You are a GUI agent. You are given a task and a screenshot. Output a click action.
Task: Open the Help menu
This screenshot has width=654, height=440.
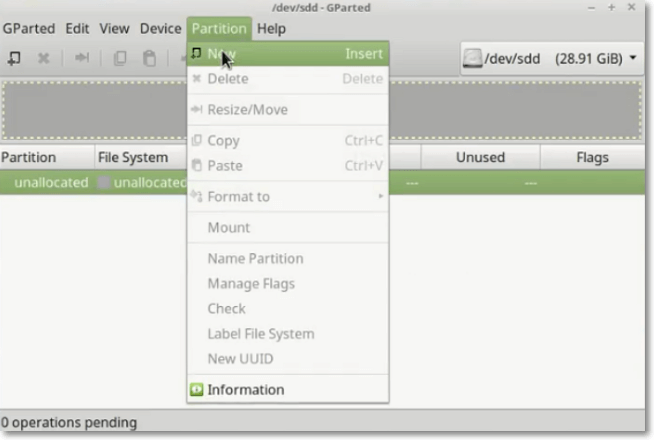(271, 29)
